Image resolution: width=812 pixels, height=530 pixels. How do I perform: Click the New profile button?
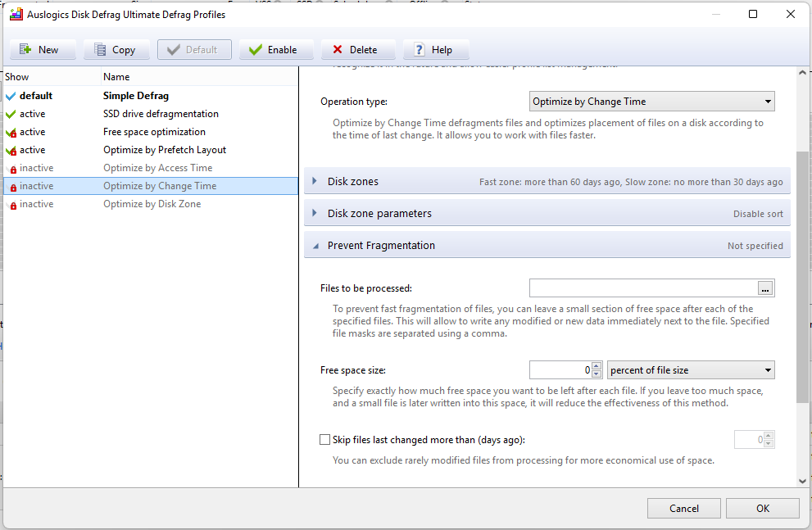click(x=43, y=50)
